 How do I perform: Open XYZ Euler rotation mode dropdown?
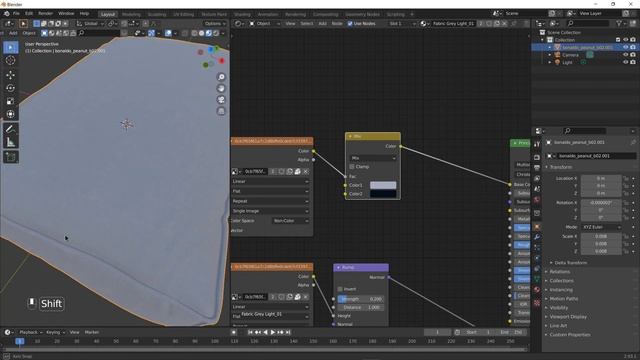pos(601,227)
